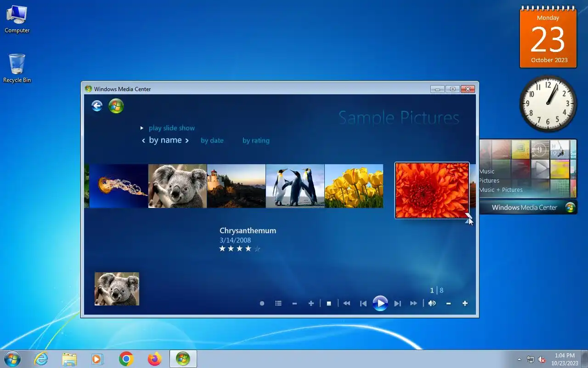
Task: Click the Show desktop strip
Action: 584,359
